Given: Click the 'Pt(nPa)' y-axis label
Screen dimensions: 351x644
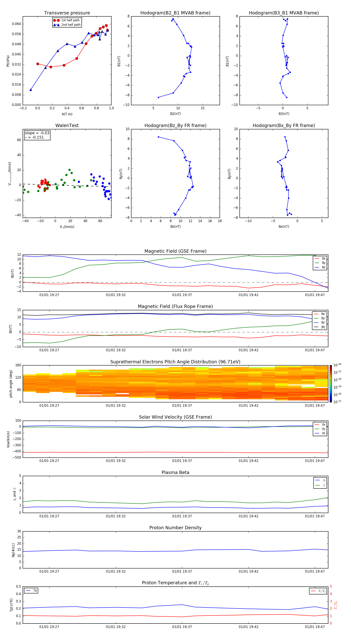Looking at the screenshot, I should point(8,61).
